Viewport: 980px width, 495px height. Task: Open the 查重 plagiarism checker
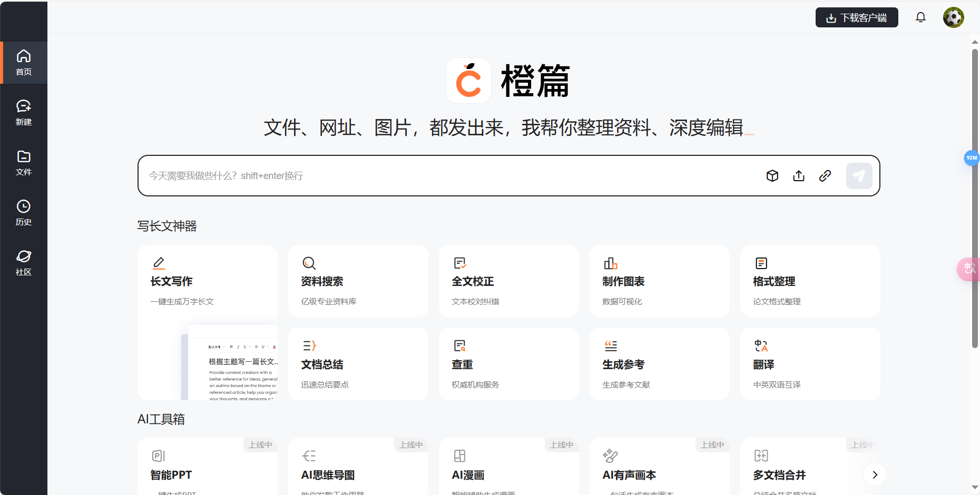coord(508,363)
